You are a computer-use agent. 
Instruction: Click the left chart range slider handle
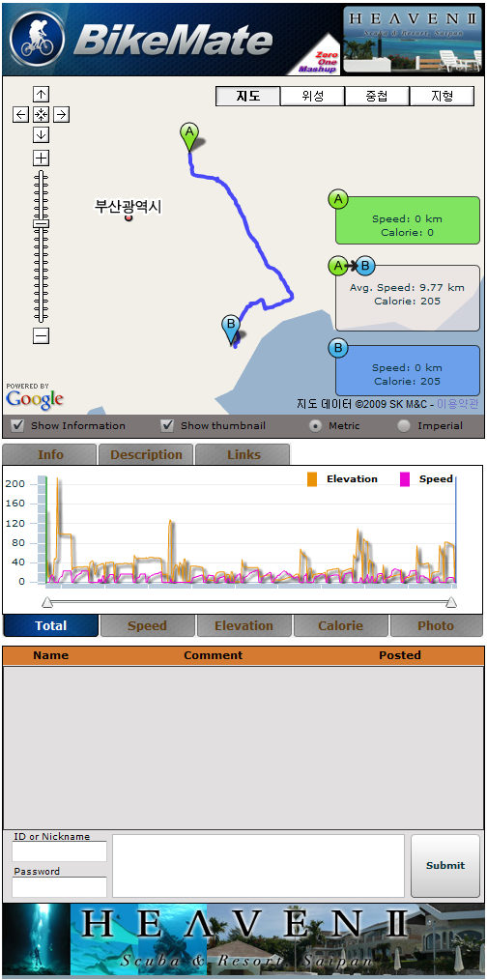(47, 602)
